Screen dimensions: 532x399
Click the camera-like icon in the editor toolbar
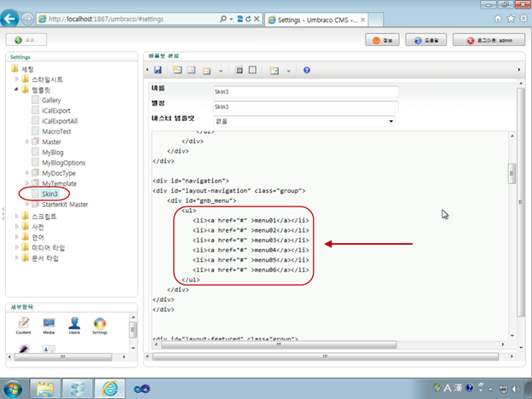coord(240,70)
